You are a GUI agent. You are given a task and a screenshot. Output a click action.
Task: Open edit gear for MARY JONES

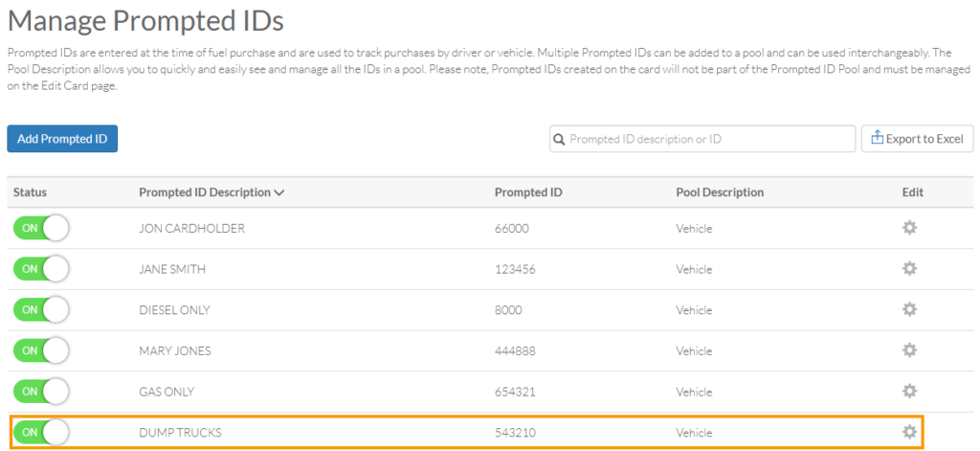(x=909, y=350)
